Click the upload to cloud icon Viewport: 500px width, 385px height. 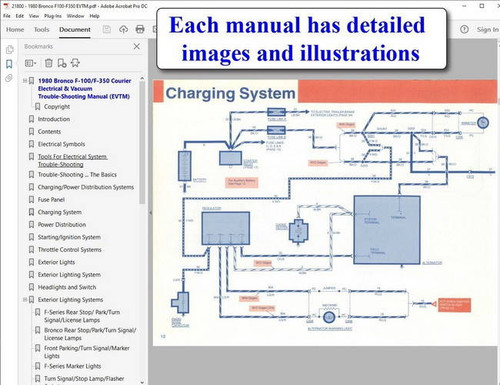123,29
